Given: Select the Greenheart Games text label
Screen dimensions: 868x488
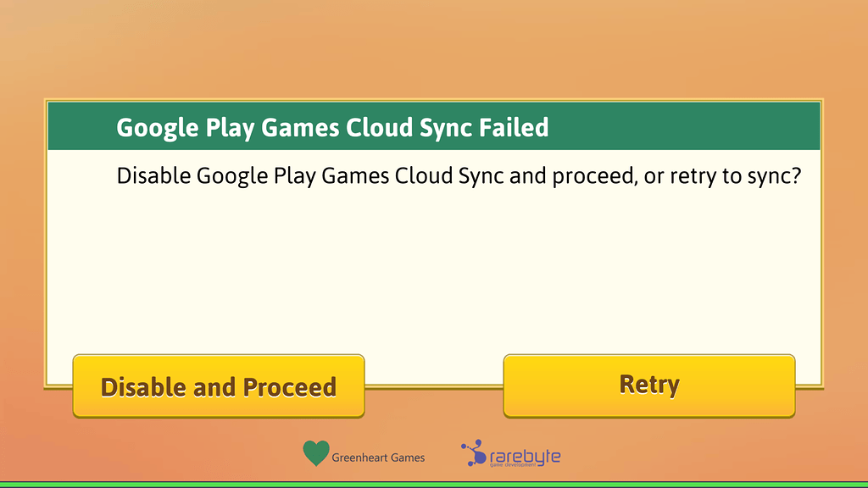Looking at the screenshot, I should 378,457.
